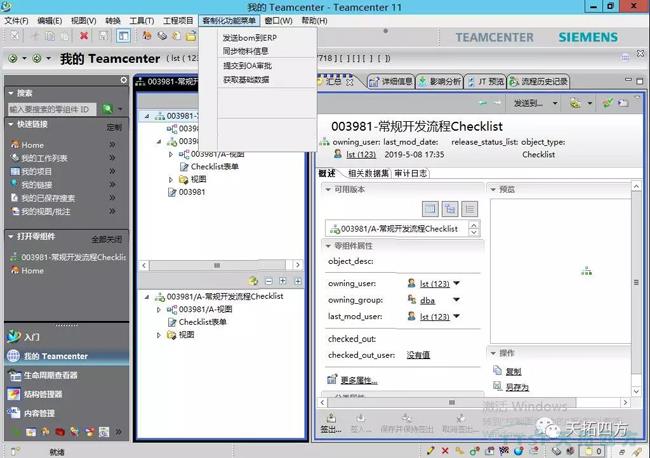The height and width of the screenshot is (458, 650).
Task: Click the search item ID field
Action: (52, 109)
